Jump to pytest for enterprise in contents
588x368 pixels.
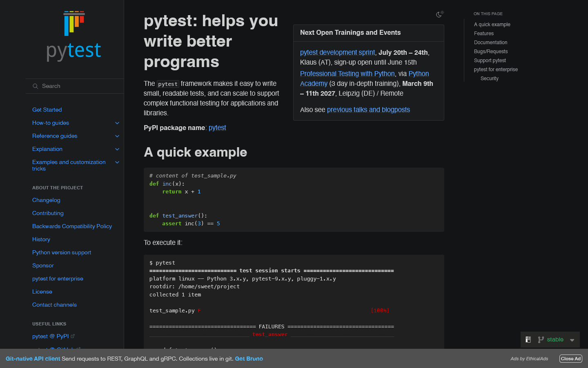496,70
